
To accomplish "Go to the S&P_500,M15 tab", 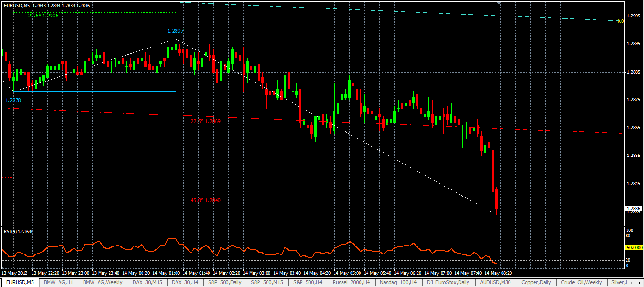I will click(x=268, y=282).
